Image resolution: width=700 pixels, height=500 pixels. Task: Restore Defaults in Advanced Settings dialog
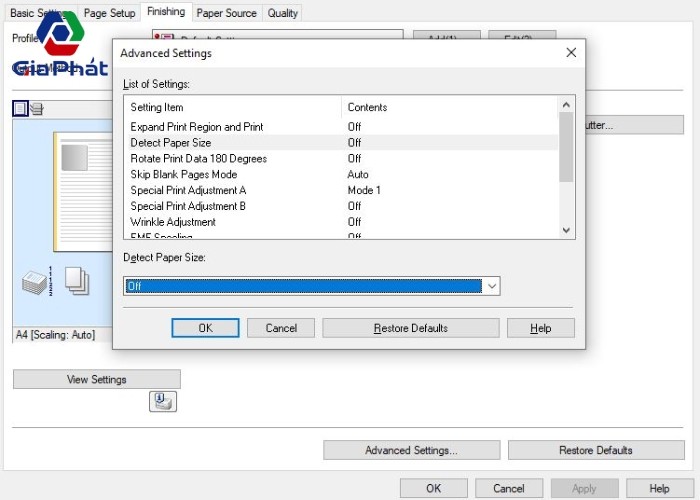point(411,328)
